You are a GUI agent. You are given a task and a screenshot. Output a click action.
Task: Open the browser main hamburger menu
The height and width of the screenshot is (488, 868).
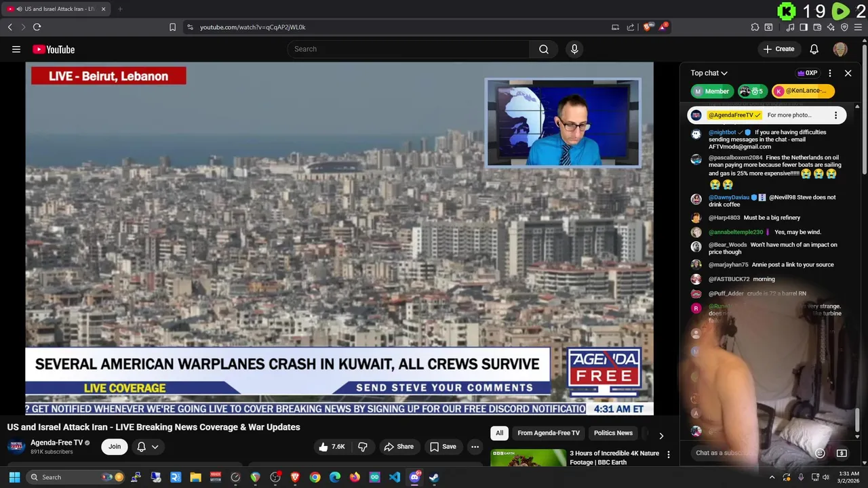coord(858,27)
